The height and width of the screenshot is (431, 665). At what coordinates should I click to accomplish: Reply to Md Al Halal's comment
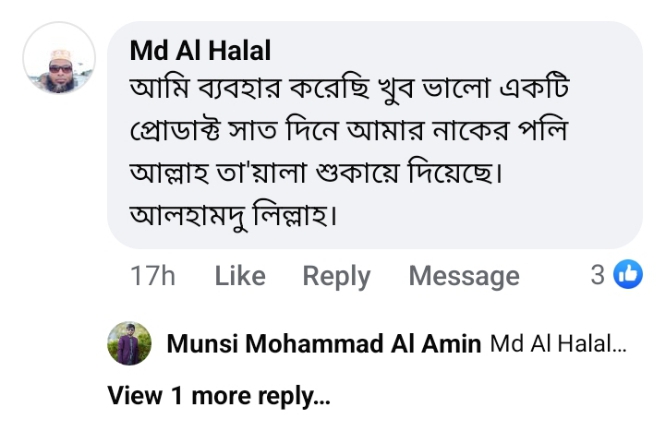tap(336, 275)
